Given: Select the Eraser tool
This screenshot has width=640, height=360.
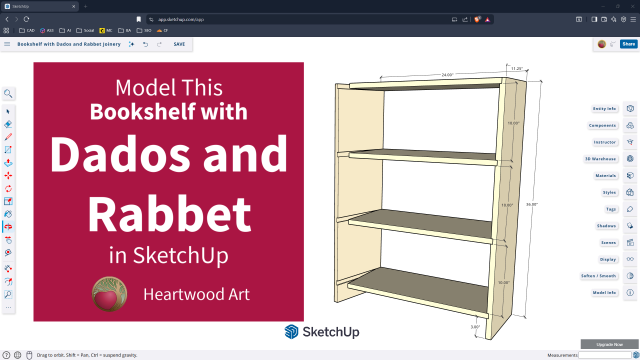Looking at the screenshot, I should coord(8,124).
